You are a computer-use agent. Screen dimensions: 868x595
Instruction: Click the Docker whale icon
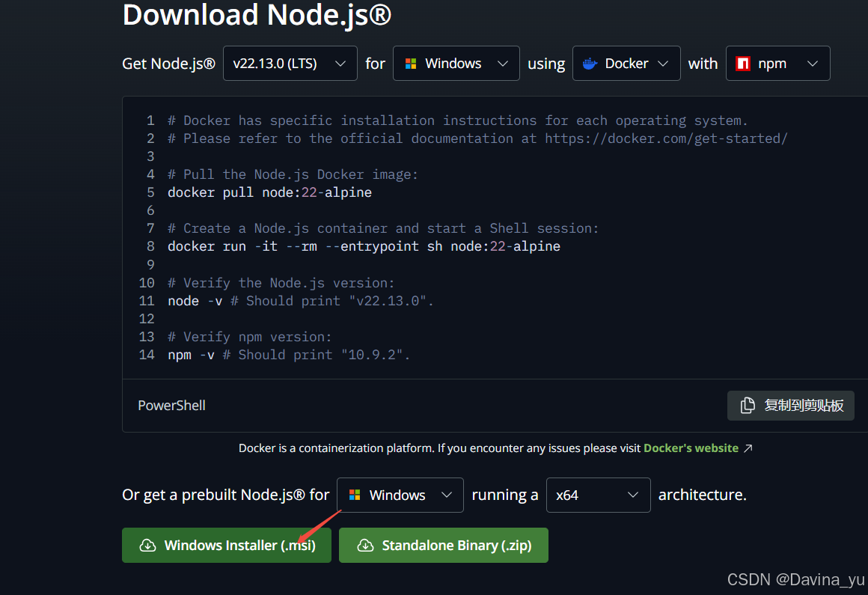point(590,63)
